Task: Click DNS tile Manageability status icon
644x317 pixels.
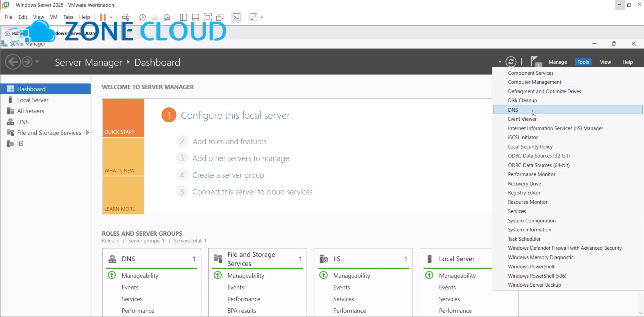Action: pos(112,275)
